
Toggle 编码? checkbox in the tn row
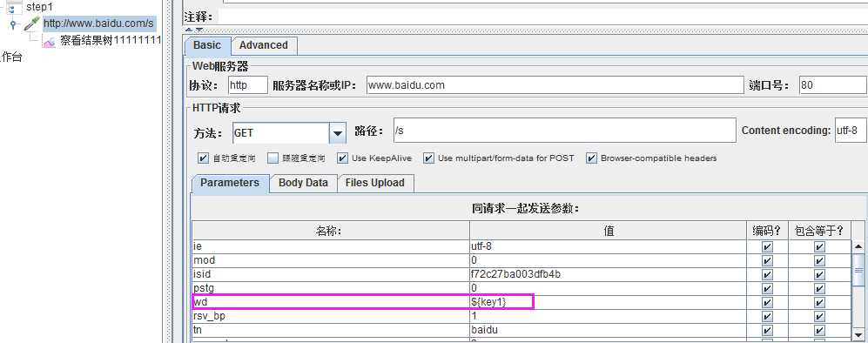pyautogui.click(x=767, y=330)
